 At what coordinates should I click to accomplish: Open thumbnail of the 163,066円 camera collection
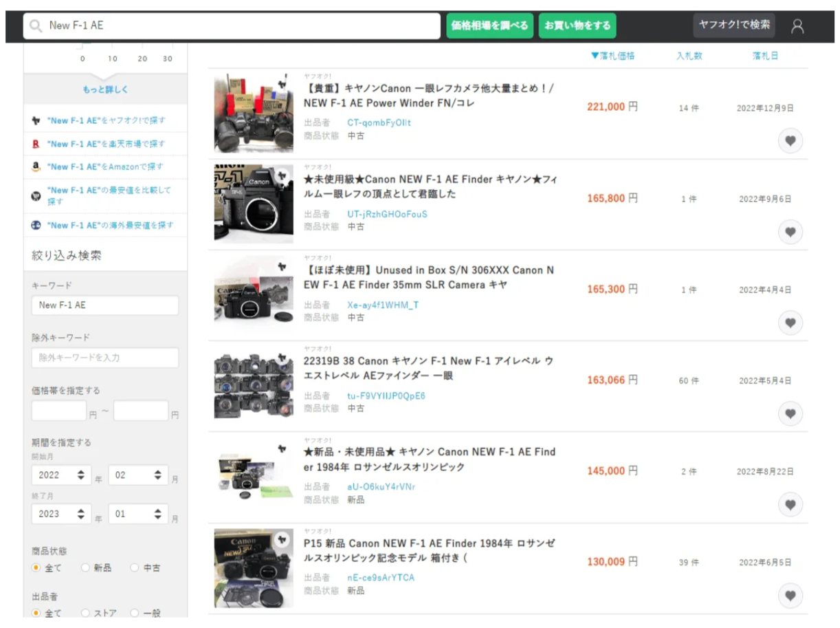254,385
